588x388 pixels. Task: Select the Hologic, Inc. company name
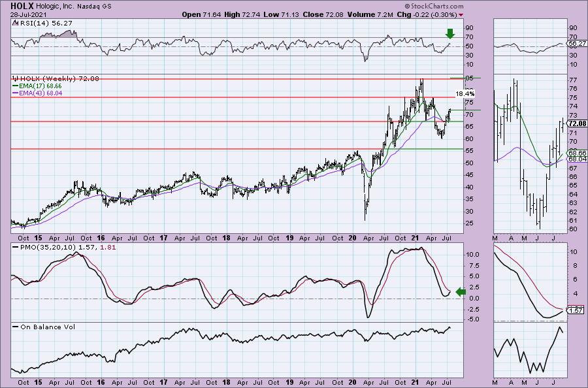point(55,7)
